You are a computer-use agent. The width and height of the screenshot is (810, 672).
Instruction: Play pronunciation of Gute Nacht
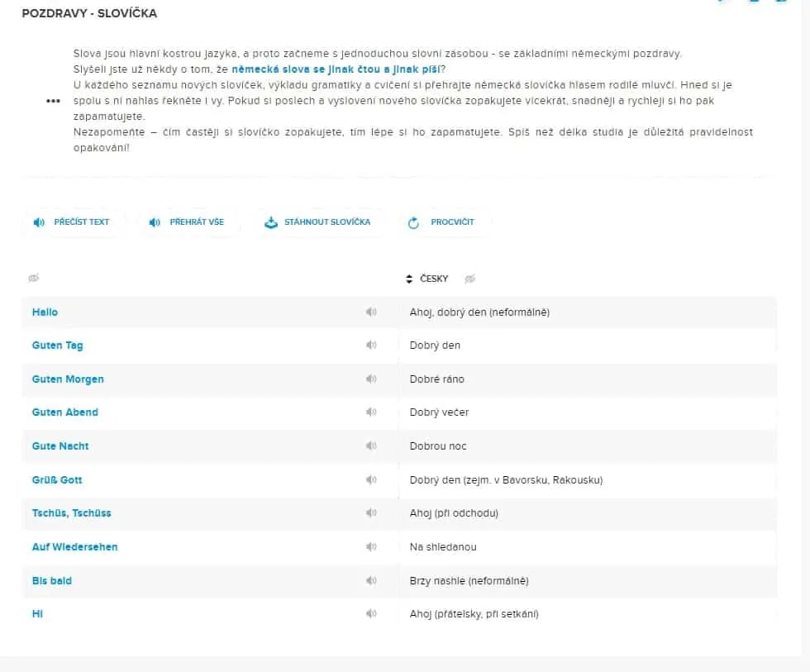371,446
